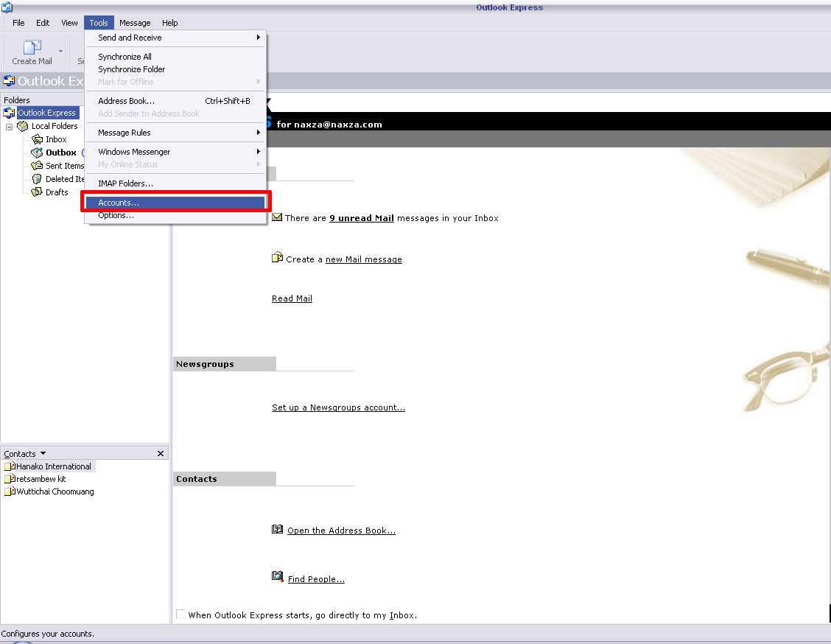This screenshot has width=831, height=644.
Task: Open Options from the Tools menu
Action: coord(175,215)
